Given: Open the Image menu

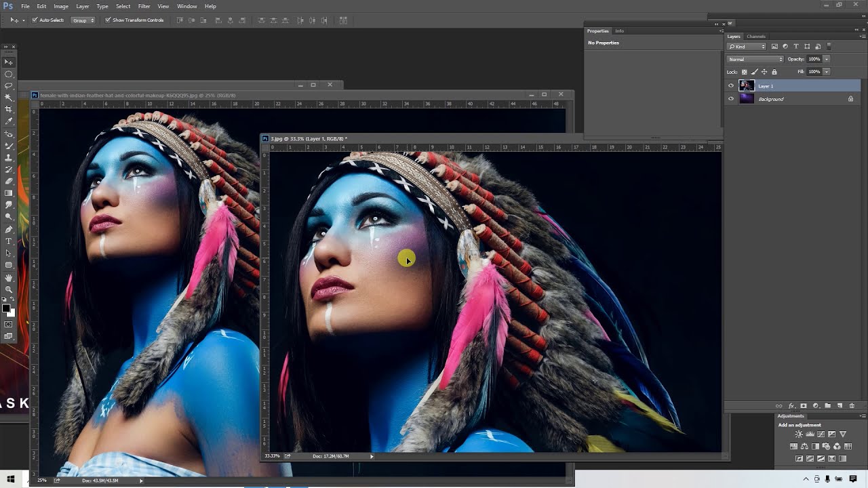Looking at the screenshot, I should (x=61, y=6).
